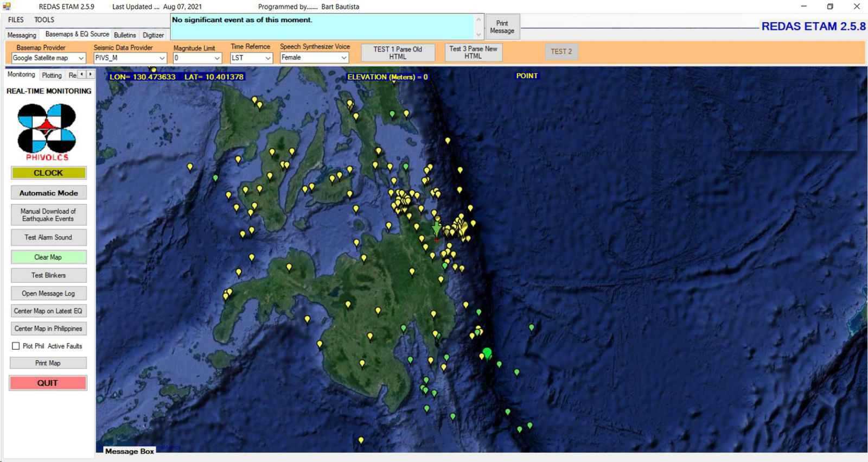The width and height of the screenshot is (868, 462).
Task: Click the message area scroll-up arrow
Action: (x=478, y=20)
